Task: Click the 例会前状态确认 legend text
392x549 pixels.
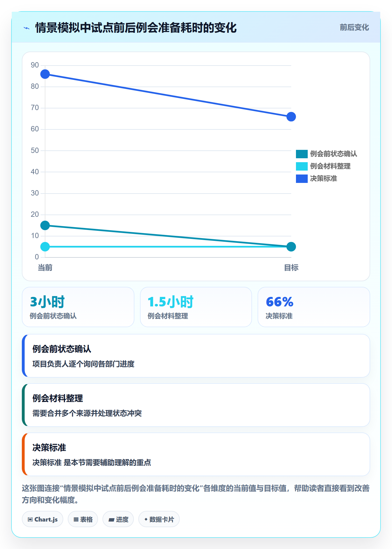Action: (x=333, y=154)
